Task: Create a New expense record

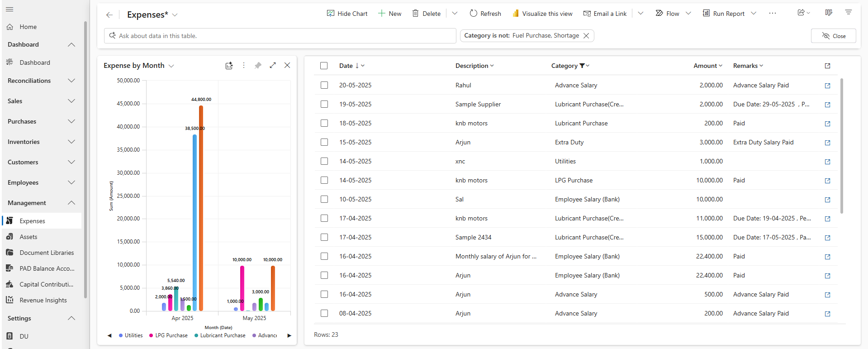Action: tap(390, 14)
